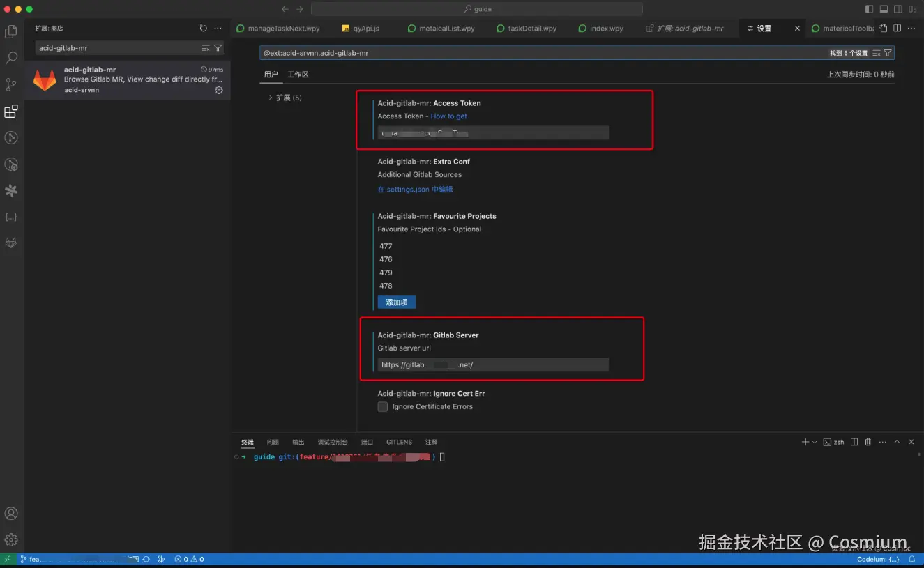Image resolution: width=924 pixels, height=568 pixels.
Task: Open extensions panel more actions menu
Action: (218, 29)
